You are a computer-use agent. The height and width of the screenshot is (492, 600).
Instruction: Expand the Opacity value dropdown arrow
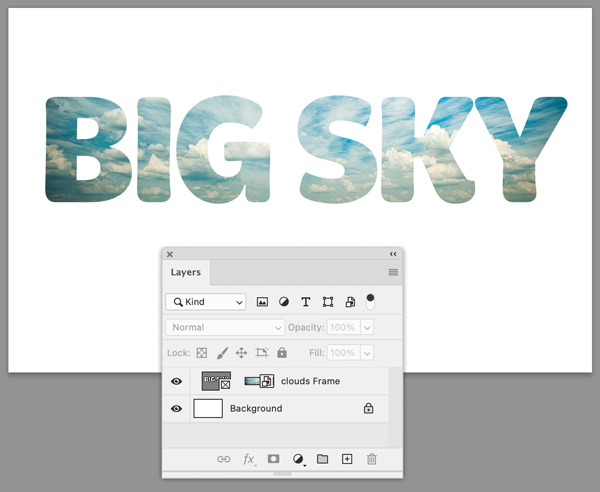[x=368, y=327]
